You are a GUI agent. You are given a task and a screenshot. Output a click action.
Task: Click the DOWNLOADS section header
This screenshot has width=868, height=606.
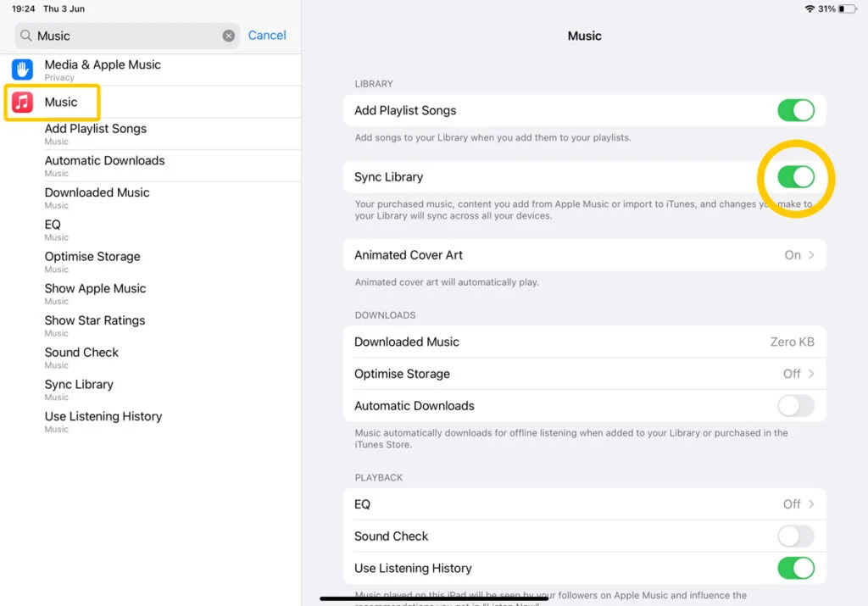[x=385, y=315]
